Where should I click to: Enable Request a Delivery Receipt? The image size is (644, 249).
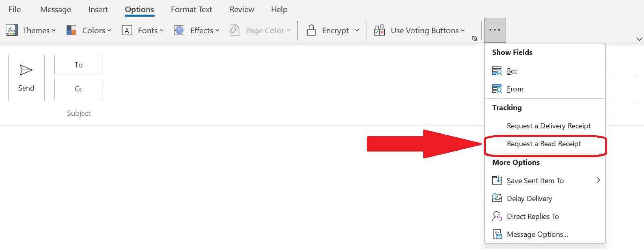tap(549, 126)
